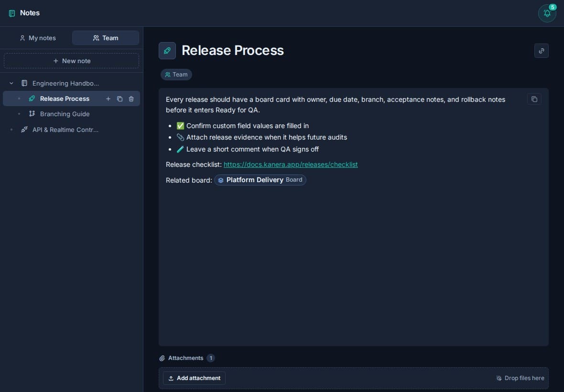The width and height of the screenshot is (564, 392).
Task: Click 'Confirm custom field values' bullet
Action: click(242, 126)
